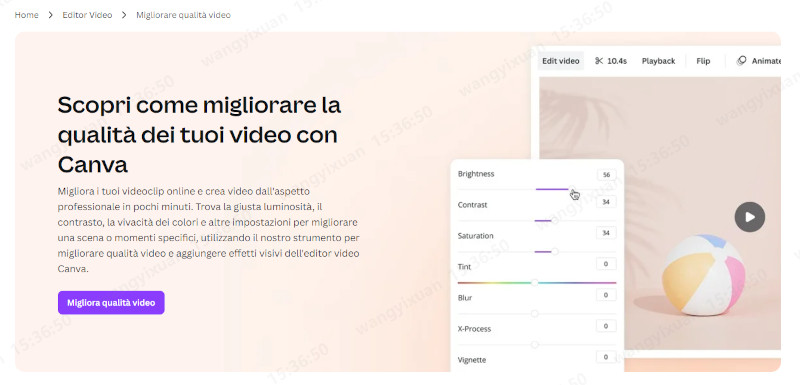Click the Animate circles icon
The height and width of the screenshot is (385, 800).
(741, 61)
